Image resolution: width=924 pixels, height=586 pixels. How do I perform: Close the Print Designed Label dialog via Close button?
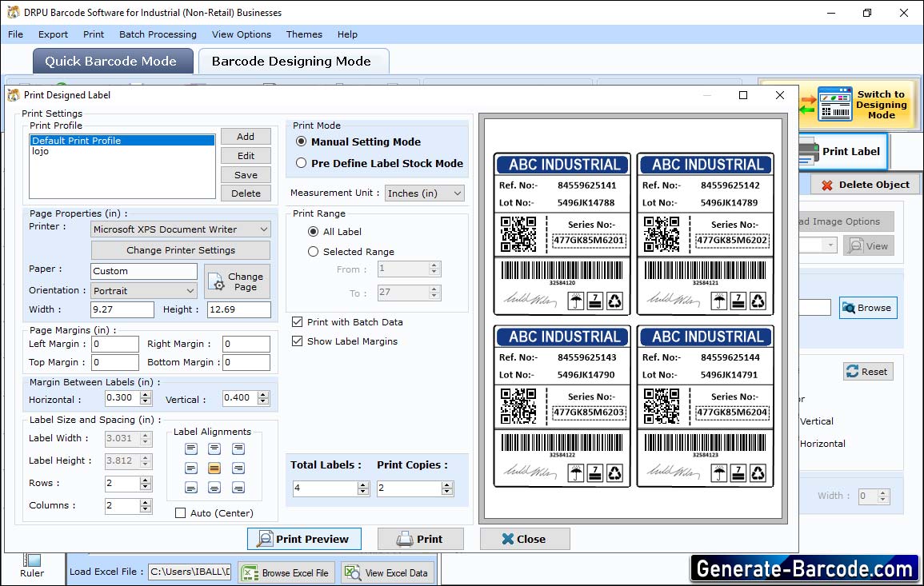[x=525, y=539]
